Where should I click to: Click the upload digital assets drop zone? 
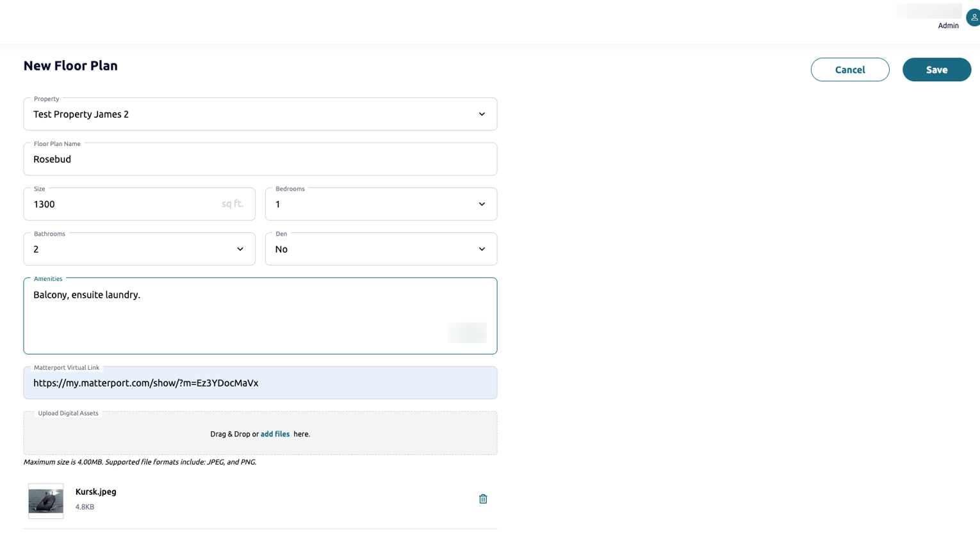pos(260,433)
